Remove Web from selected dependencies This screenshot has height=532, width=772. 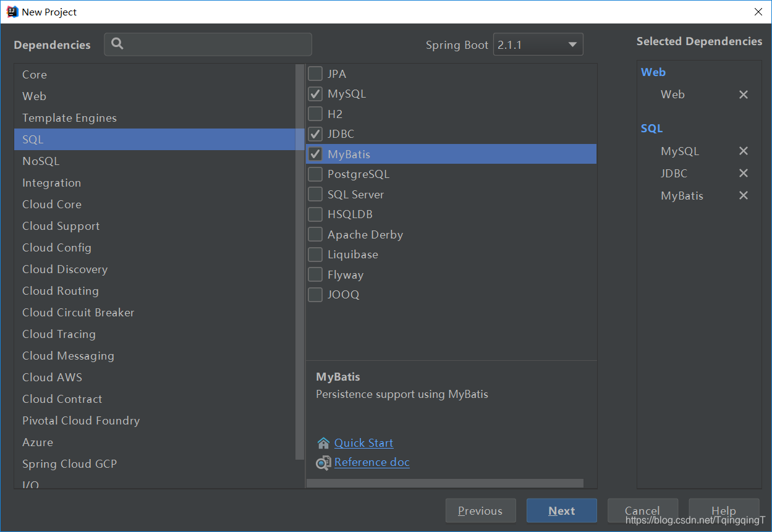pos(744,95)
